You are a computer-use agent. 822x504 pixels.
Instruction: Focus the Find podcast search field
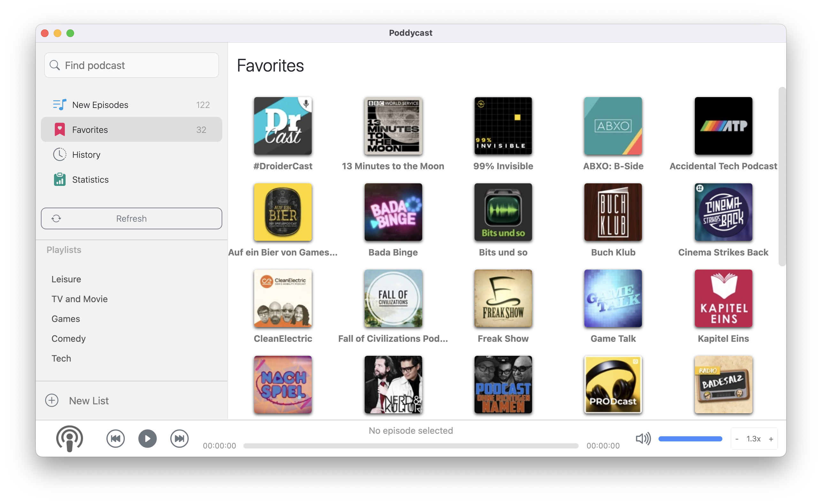[x=132, y=65]
